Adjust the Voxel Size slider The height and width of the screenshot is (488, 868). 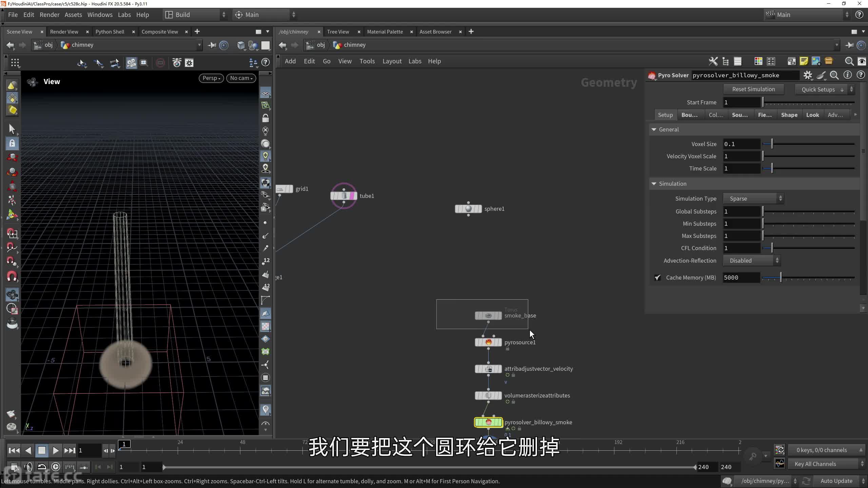coord(772,144)
